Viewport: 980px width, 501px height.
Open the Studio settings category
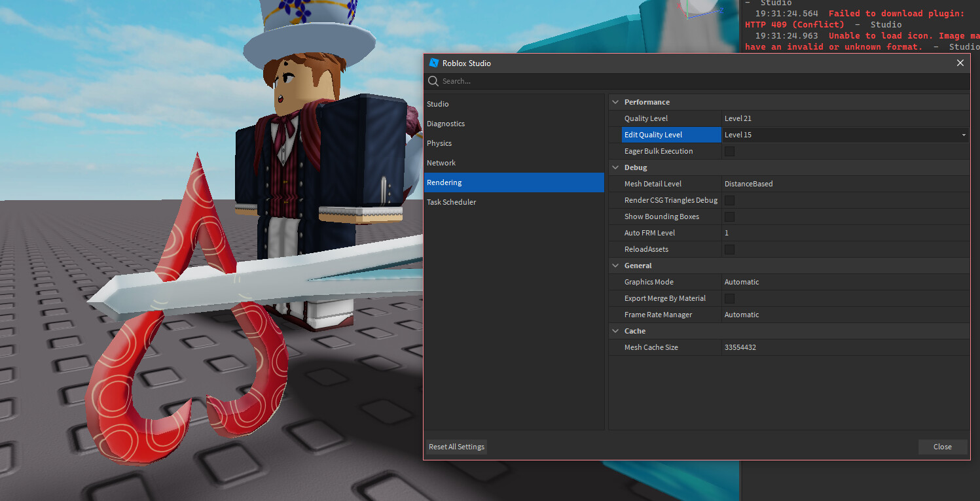(x=437, y=104)
